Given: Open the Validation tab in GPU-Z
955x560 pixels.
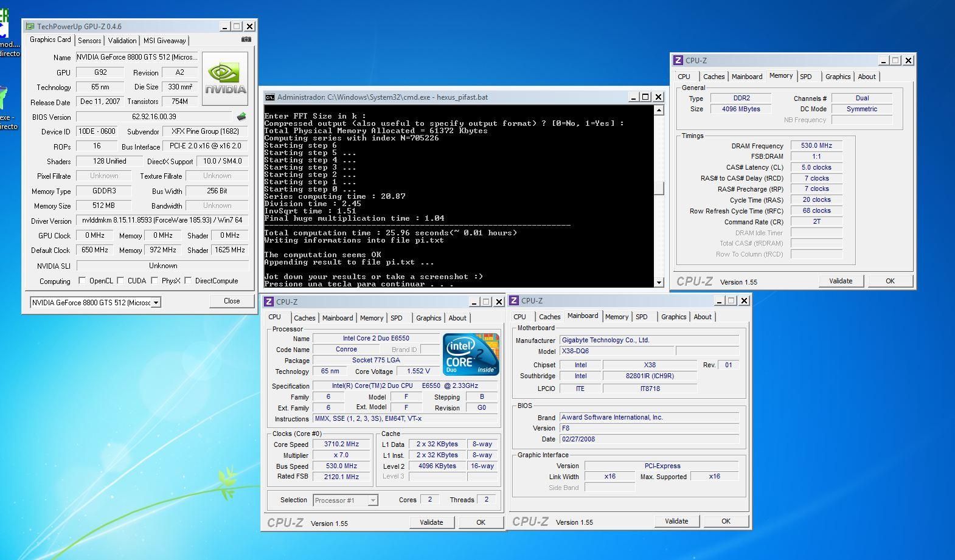Looking at the screenshot, I should click(x=122, y=41).
